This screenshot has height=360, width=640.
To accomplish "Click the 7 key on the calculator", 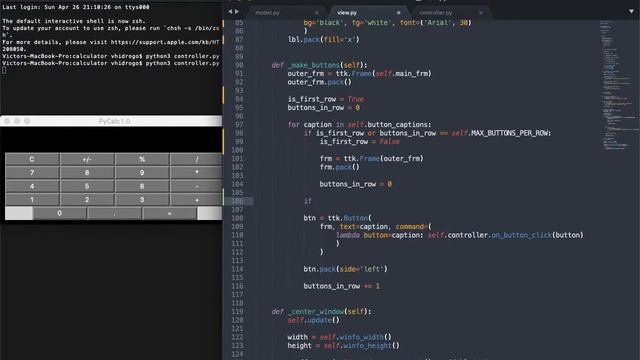I will (32, 173).
